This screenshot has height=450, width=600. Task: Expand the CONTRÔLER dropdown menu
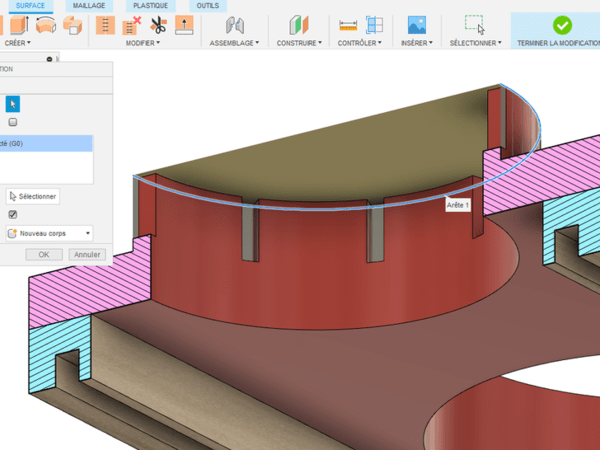[360, 44]
